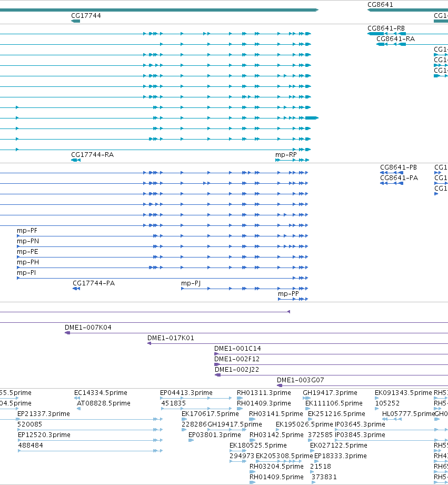Select the mp-PN protein label
Image resolution: width=448 pixels, height=485 pixels.
tap(28, 241)
